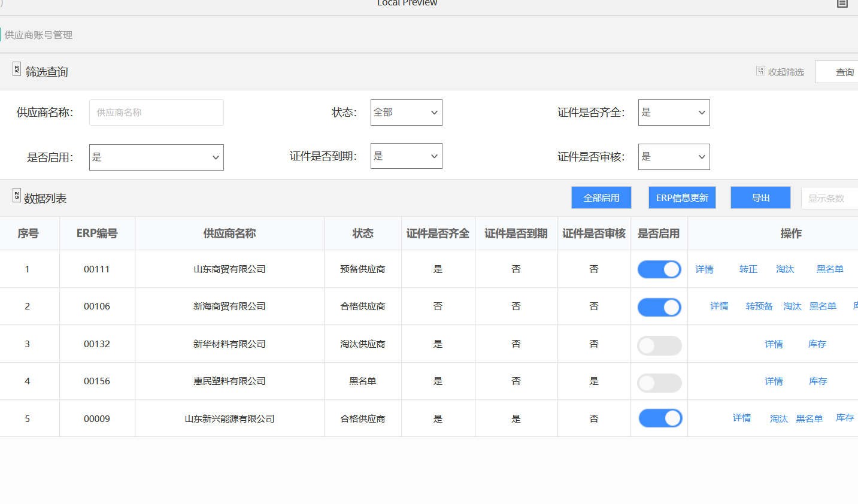Viewport: 858px width, 504px height.
Task: Click the 供应商名称 column header
Action: point(229,233)
